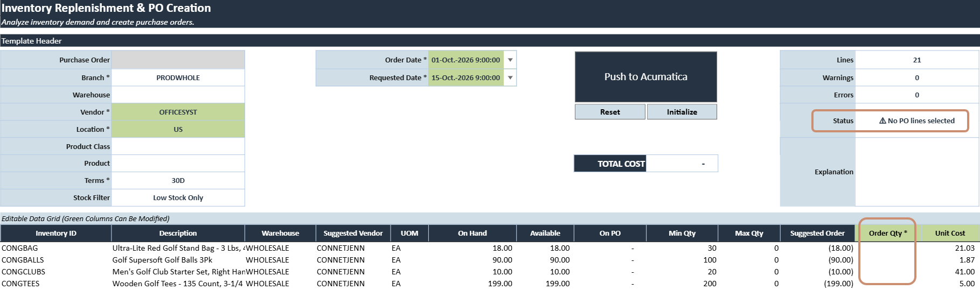Select the Location field showing US
Viewport: 980px width, 290px height.
pos(178,129)
